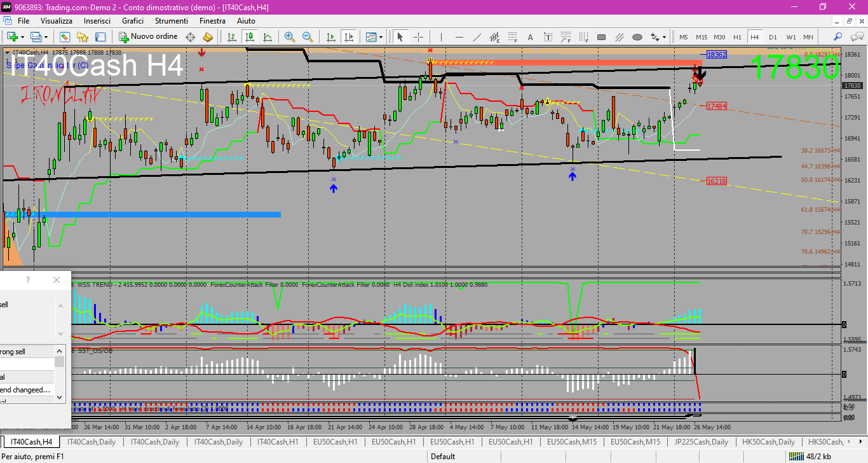Show the Market Watch window icon
This screenshot has height=463, width=868.
coord(65,37)
